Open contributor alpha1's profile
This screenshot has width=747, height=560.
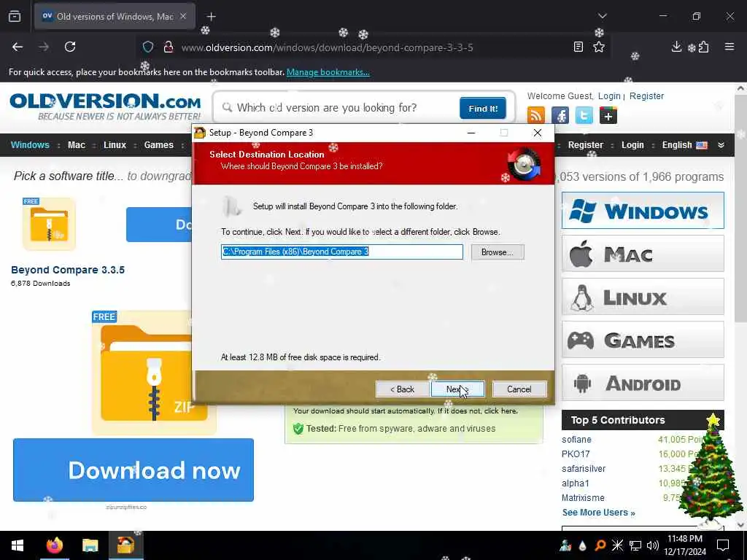(x=576, y=483)
